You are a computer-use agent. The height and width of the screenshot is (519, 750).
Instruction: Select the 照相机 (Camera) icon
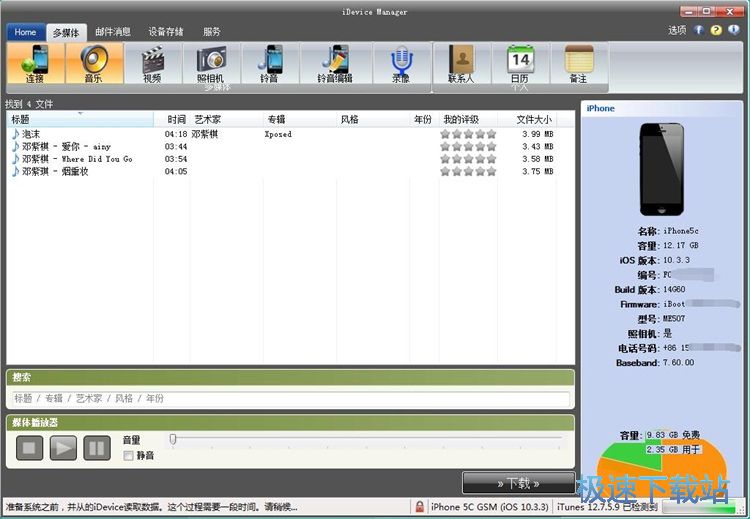[x=210, y=62]
